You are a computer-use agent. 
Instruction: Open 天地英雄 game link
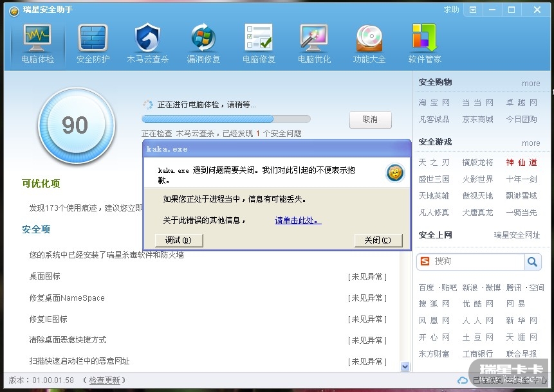(434, 195)
